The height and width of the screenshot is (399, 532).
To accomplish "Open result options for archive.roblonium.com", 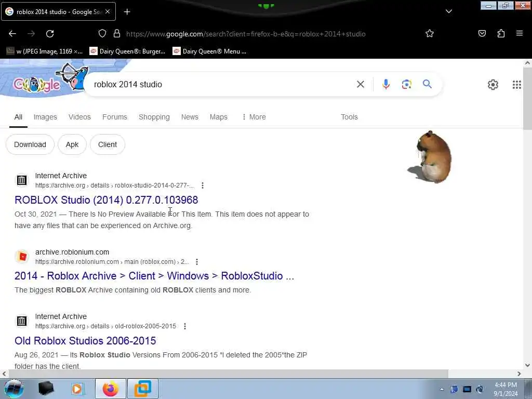I will coord(197,262).
